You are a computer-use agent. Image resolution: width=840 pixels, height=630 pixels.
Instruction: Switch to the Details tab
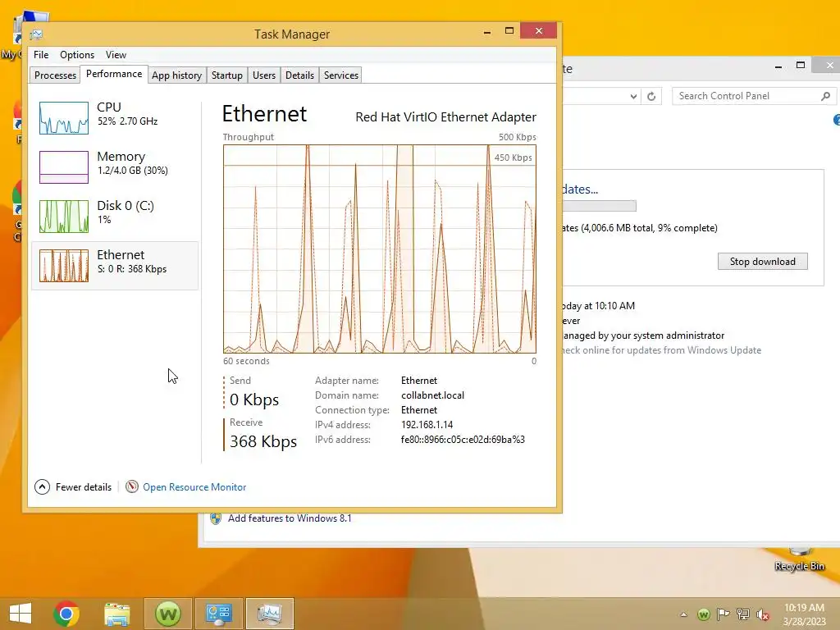[x=299, y=75]
